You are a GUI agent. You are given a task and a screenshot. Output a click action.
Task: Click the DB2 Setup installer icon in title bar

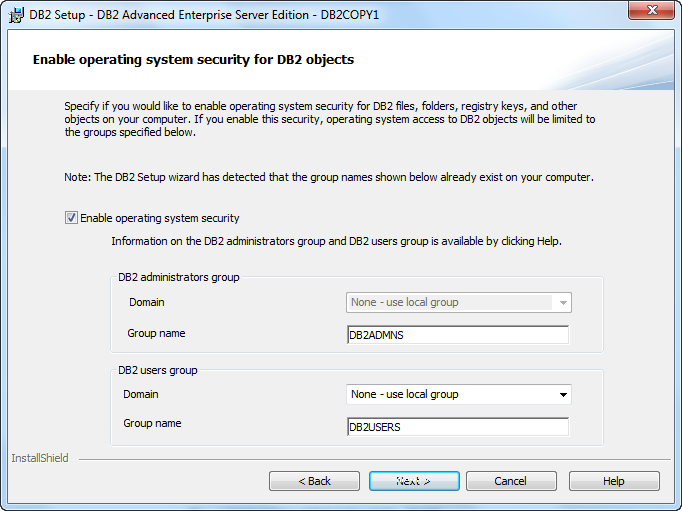[16, 15]
